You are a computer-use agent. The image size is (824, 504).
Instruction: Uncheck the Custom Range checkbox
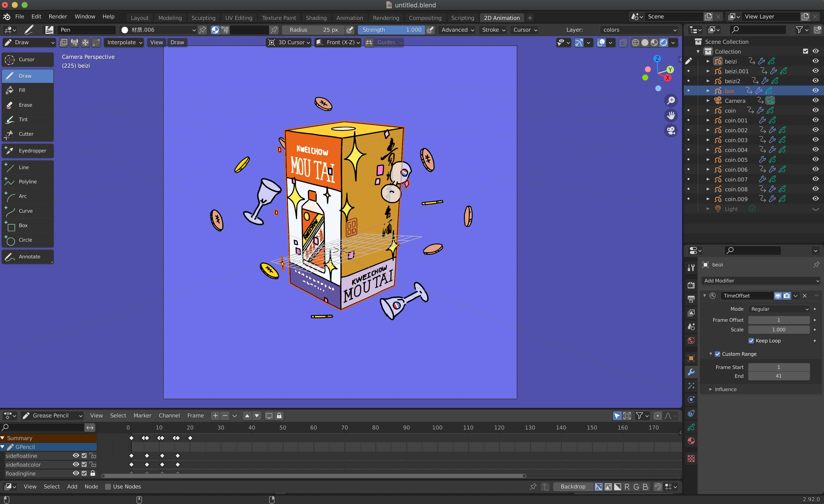(x=717, y=354)
